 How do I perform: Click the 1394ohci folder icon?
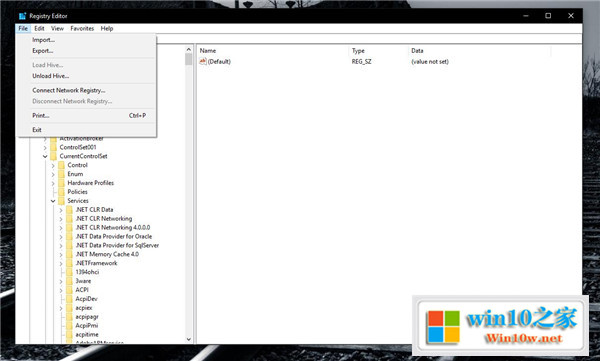(69, 272)
